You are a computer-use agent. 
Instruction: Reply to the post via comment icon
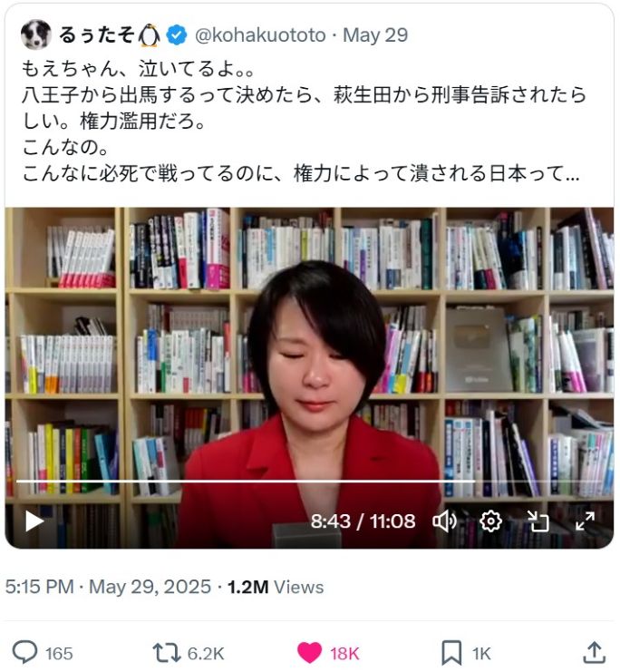click(x=24, y=652)
